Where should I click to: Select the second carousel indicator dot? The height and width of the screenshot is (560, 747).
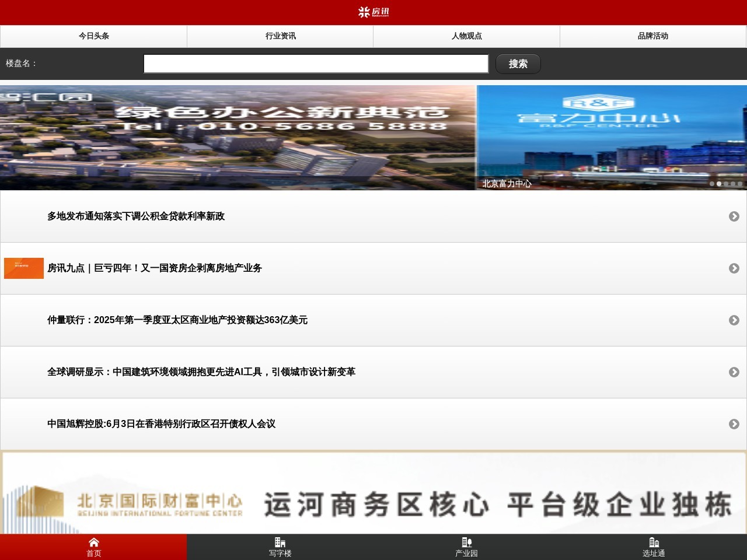click(719, 184)
